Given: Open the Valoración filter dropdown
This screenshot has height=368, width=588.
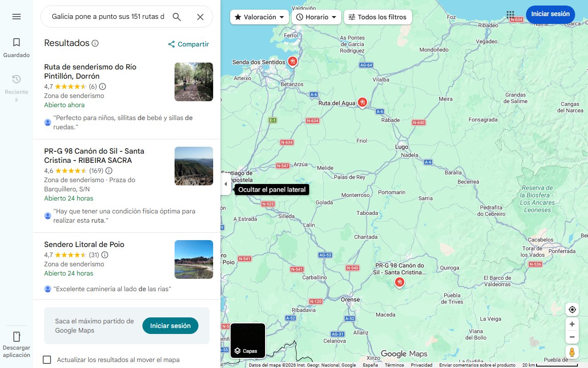Looking at the screenshot, I should [260, 17].
